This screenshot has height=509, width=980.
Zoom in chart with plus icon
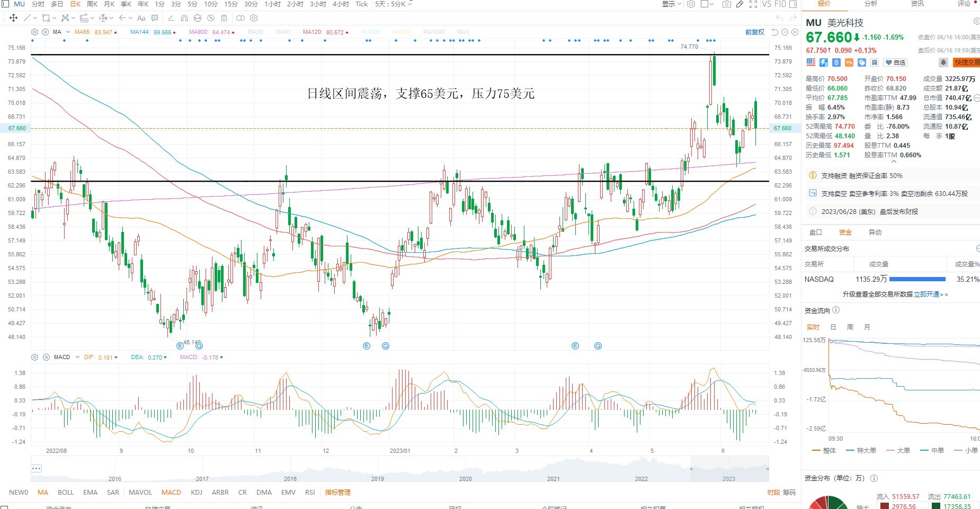coord(795,32)
